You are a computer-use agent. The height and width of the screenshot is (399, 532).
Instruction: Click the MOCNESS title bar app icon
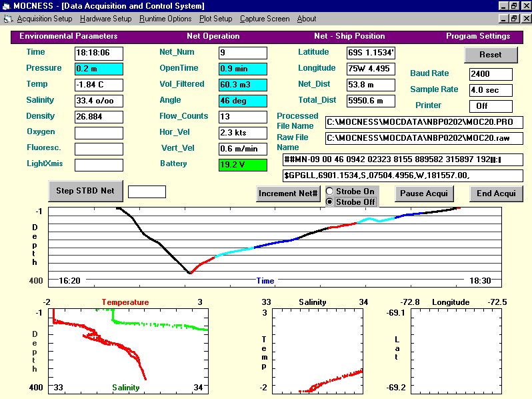click(x=6, y=6)
